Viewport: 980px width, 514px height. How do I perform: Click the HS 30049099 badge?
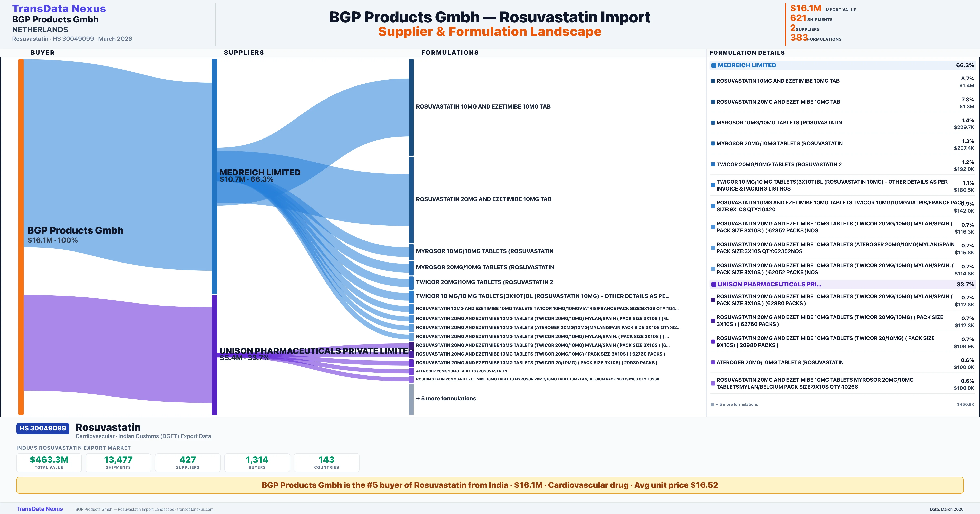pos(43,428)
